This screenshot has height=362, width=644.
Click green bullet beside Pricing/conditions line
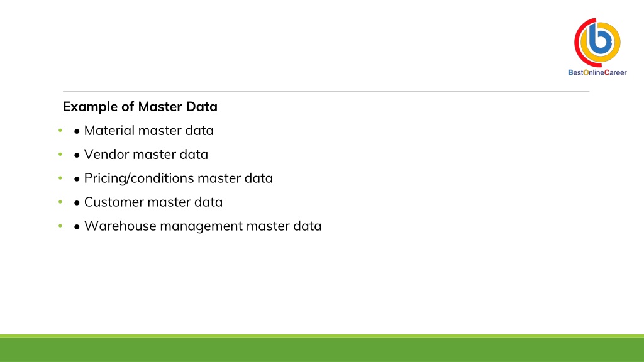click(60, 178)
